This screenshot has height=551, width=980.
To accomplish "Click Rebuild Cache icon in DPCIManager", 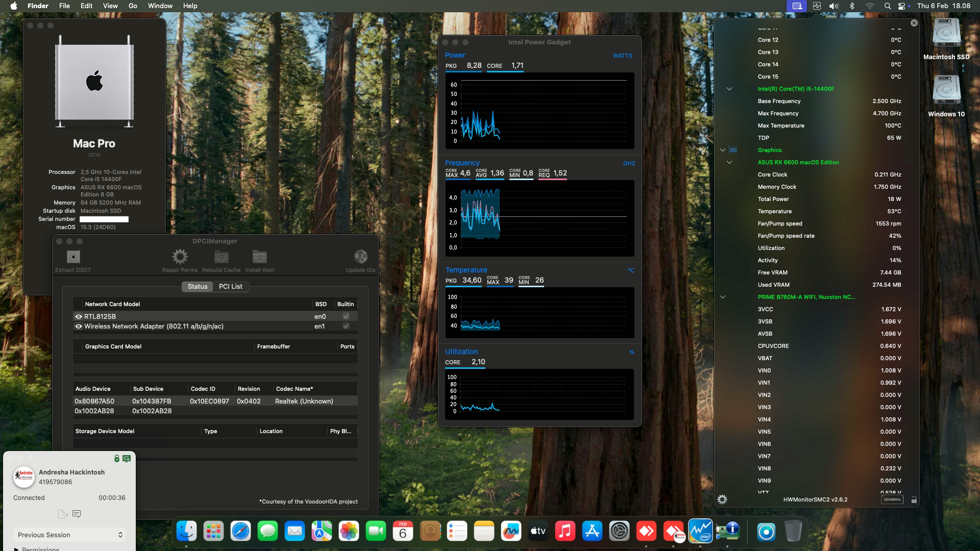I will (x=221, y=257).
